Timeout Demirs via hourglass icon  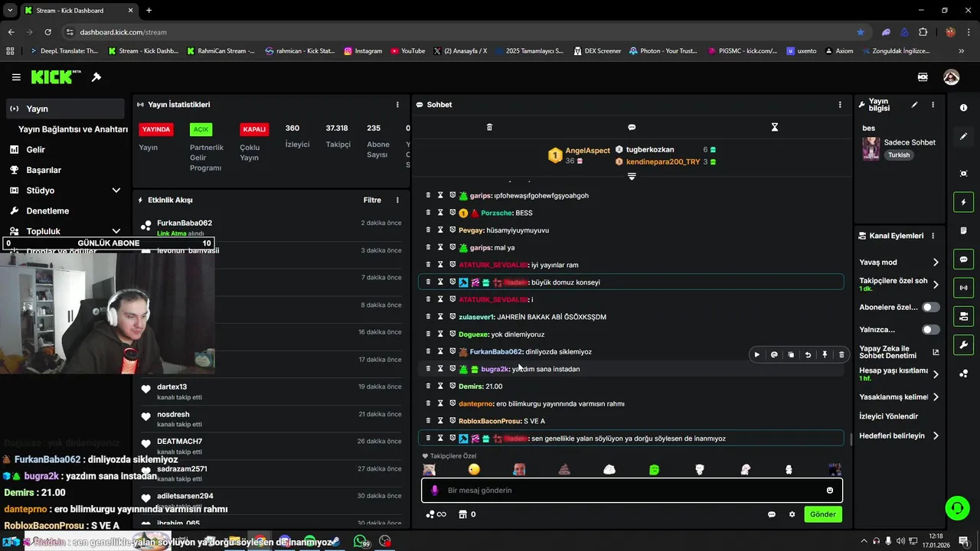pos(440,386)
